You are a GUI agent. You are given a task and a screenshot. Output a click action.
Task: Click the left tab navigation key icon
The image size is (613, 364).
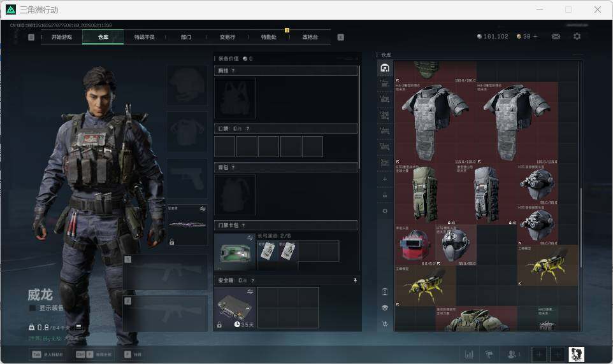(x=31, y=37)
